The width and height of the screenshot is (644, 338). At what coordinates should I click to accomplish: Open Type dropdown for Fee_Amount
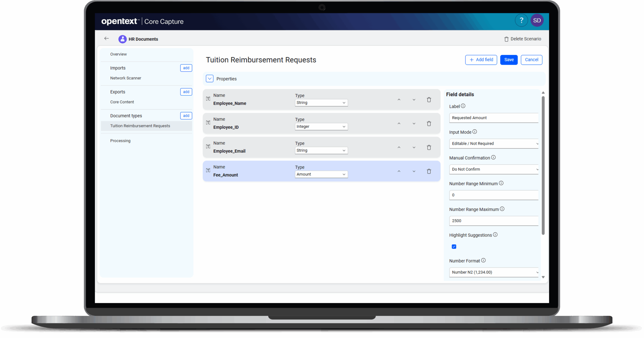pyautogui.click(x=321, y=175)
